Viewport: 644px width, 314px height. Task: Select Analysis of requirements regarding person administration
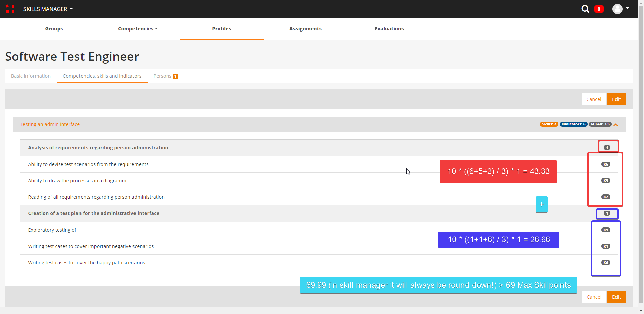(319, 148)
